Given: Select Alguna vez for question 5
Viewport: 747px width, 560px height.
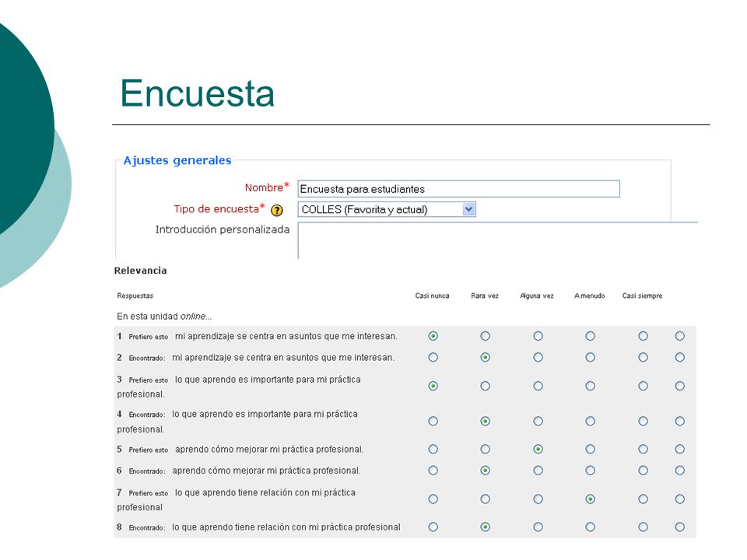Looking at the screenshot, I should tap(538, 449).
